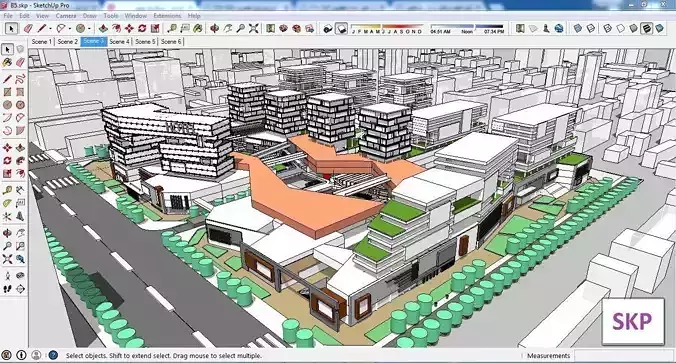Switch to the Scene 6 tab

coord(171,41)
